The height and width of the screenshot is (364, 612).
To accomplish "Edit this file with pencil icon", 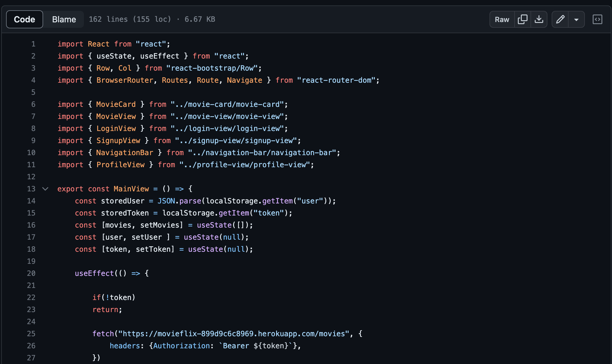I will click(560, 19).
